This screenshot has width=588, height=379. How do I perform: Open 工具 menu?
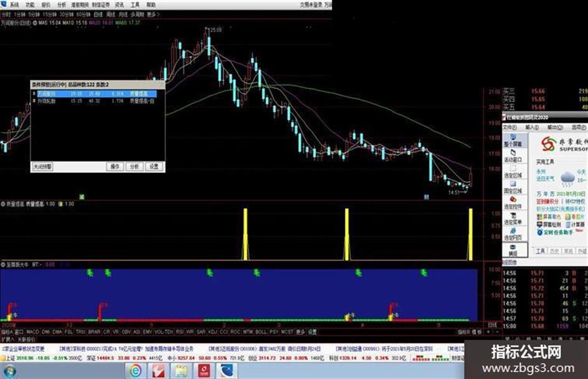135,5
